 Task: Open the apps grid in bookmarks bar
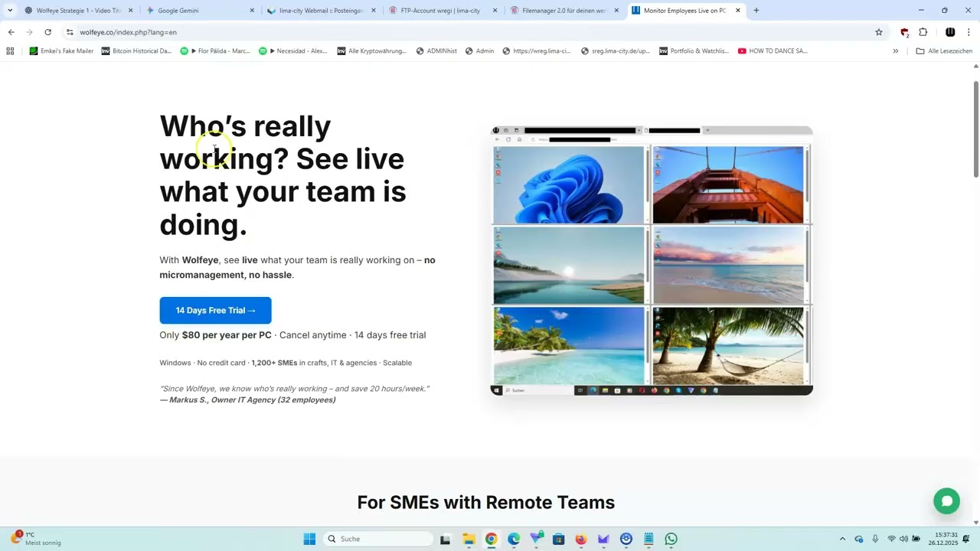tap(10, 51)
